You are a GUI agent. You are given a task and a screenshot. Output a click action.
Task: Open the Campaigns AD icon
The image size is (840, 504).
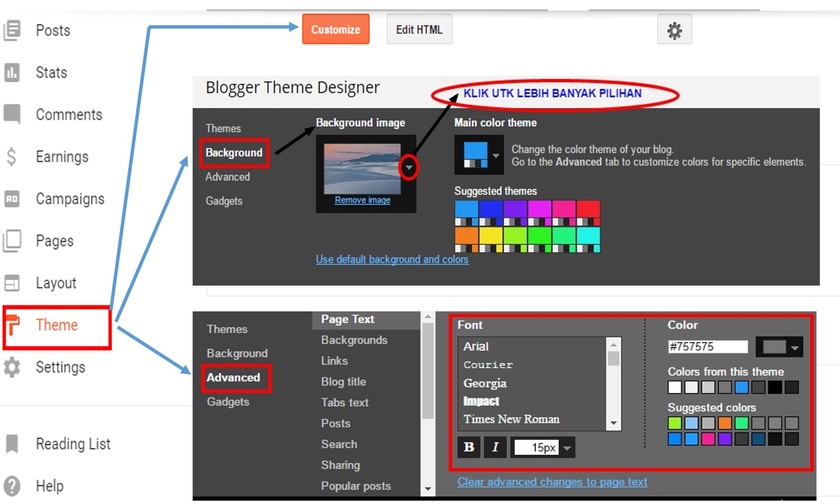[x=12, y=199]
